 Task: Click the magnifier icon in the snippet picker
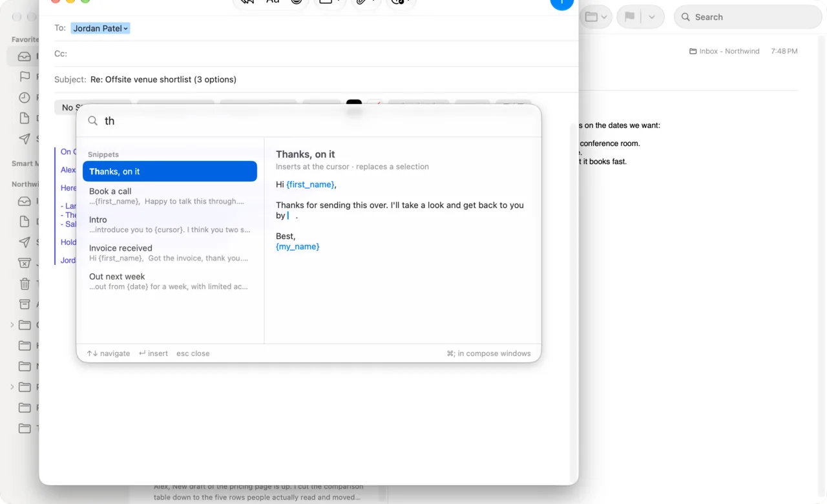93,121
